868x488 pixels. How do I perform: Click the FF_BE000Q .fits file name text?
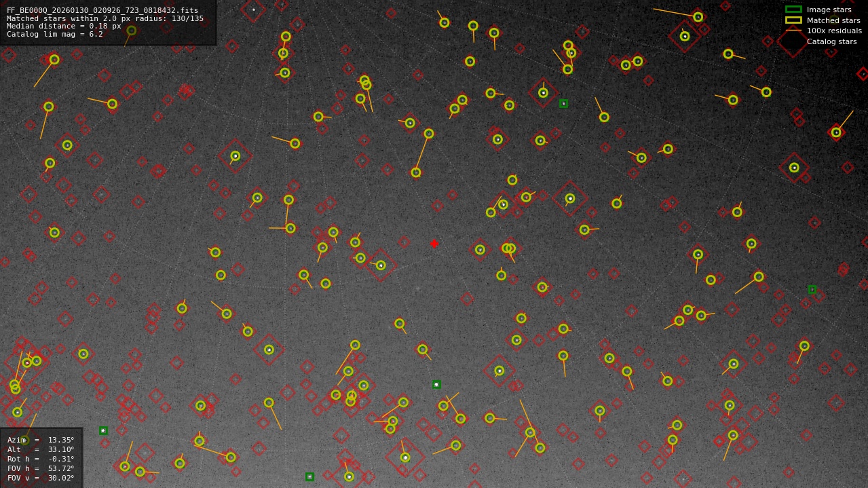point(102,11)
